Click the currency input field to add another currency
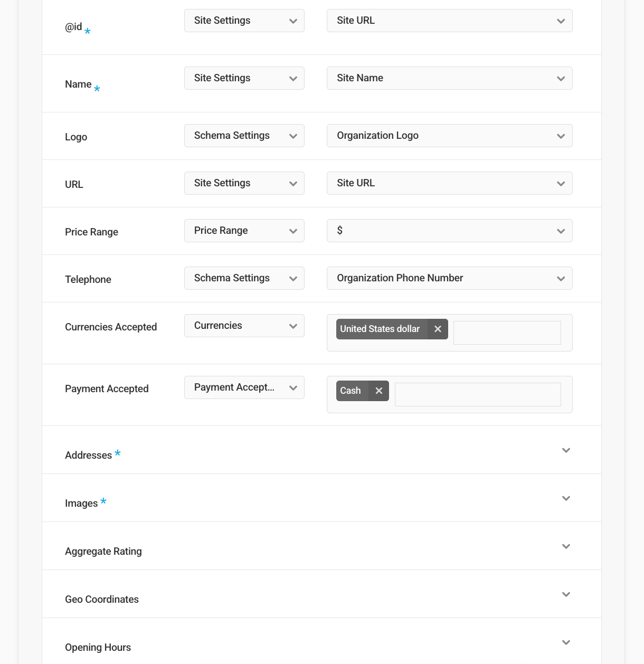644x664 pixels. click(x=506, y=333)
